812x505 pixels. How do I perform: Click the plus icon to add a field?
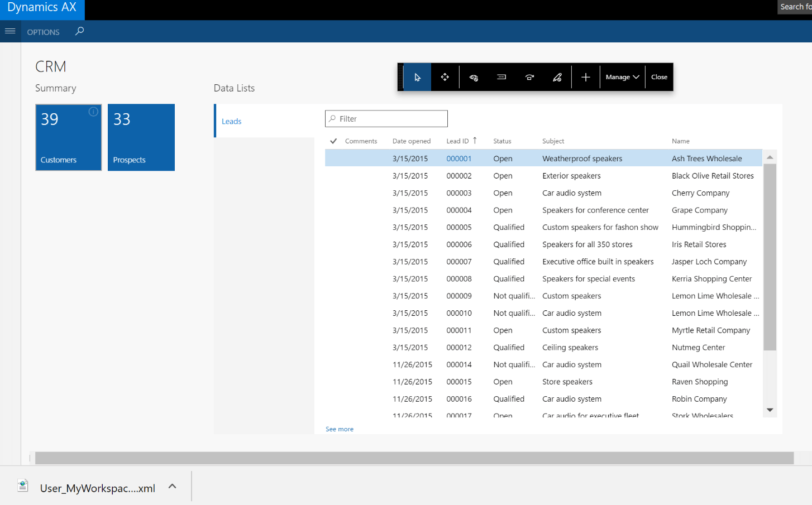click(x=585, y=77)
